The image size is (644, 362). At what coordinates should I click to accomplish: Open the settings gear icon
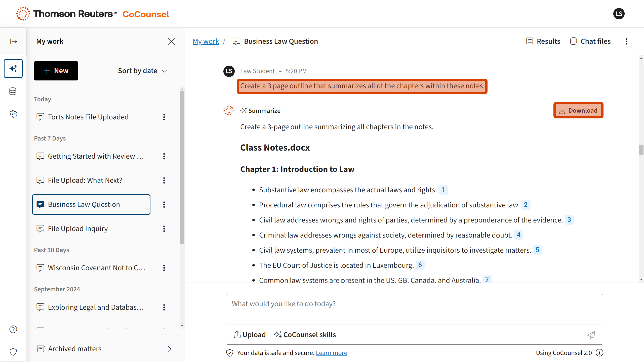pyautogui.click(x=13, y=114)
